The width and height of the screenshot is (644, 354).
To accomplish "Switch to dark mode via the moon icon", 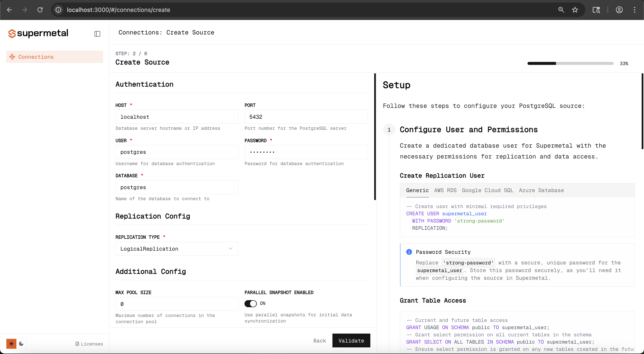I will coord(21,344).
